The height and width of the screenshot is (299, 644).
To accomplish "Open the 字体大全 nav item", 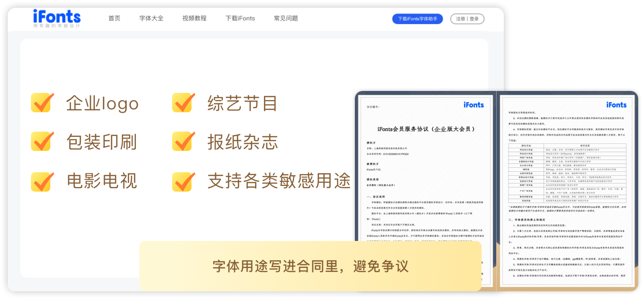I will click(151, 18).
